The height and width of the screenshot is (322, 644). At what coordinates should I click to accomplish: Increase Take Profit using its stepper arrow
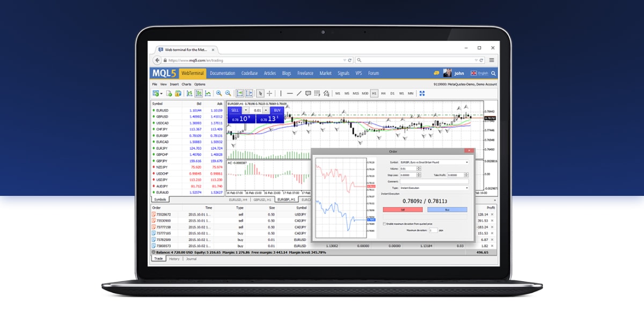(465, 174)
